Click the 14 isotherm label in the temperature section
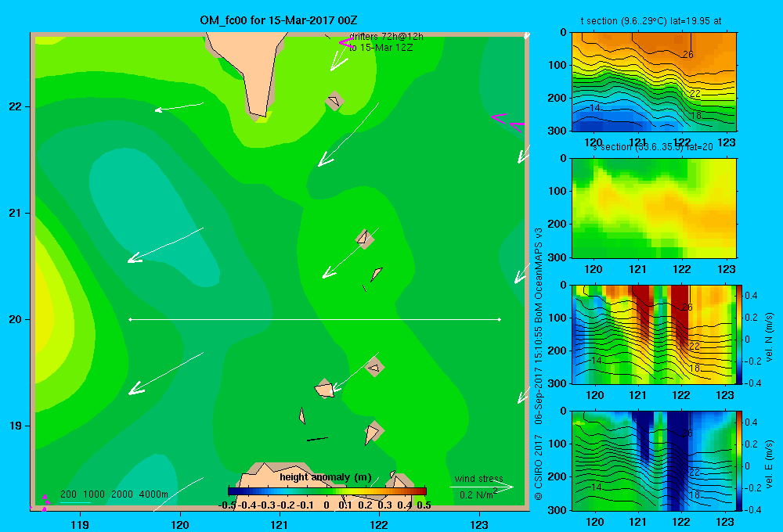Image resolution: width=783 pixels, height=532 pixels. [595, 108]
